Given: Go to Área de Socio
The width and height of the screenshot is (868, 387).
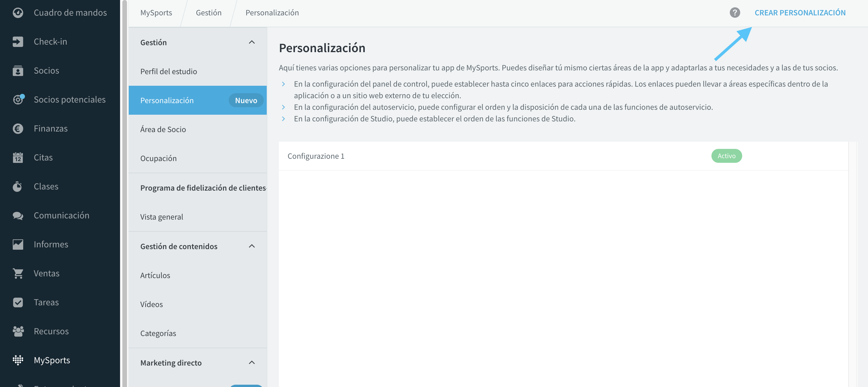Looking at the screenshot, I should [198, 129].
